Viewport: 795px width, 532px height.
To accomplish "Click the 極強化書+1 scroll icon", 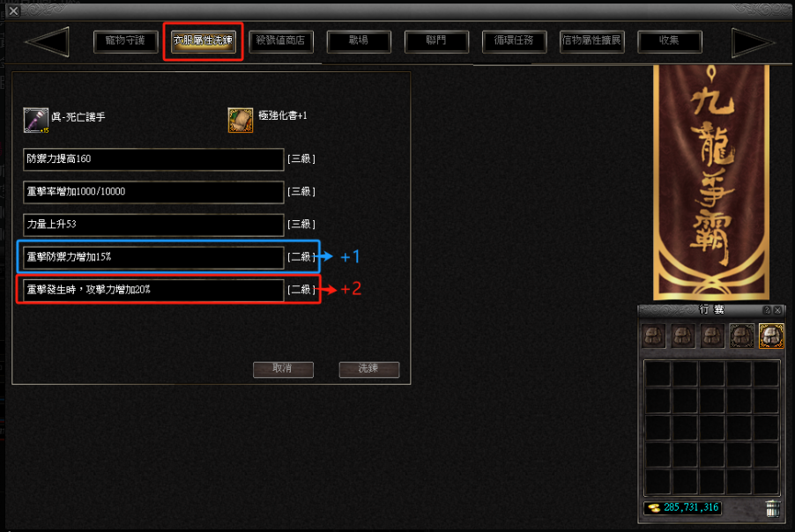I will pyautogui.click(x=241, y=120).
